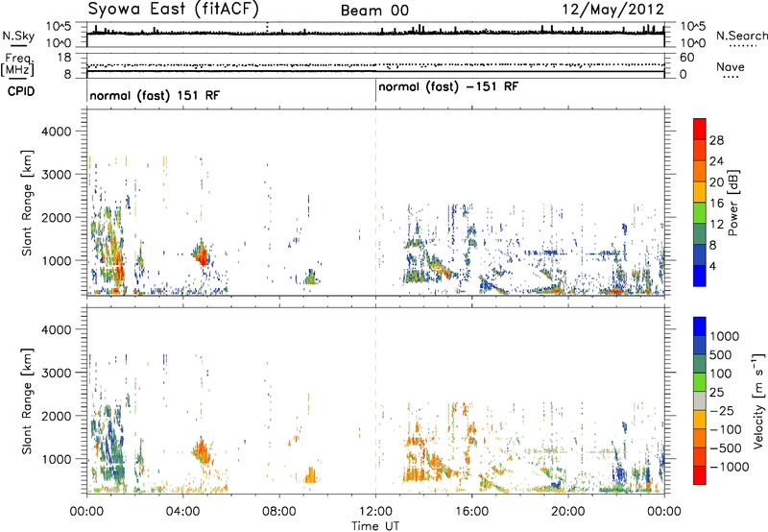Click the orange echo patch near 09:15 in velocity panel
This screenshot has height=532, width=768.
click(310, 475)
